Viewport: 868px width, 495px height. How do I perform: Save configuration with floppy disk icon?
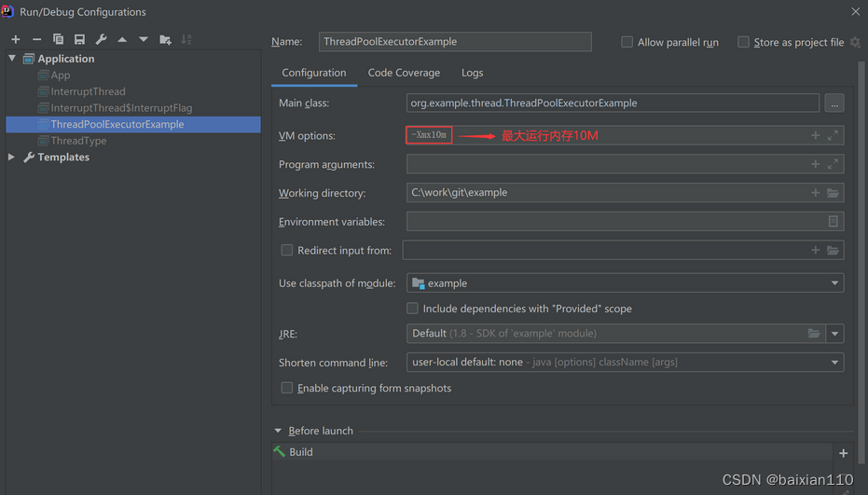point(80,39)
